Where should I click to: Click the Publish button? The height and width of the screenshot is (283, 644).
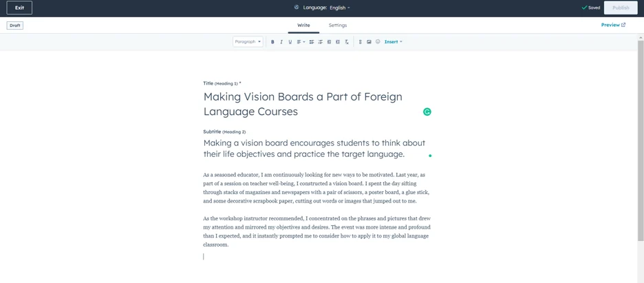pyautogui.click(x=621, y=8)
